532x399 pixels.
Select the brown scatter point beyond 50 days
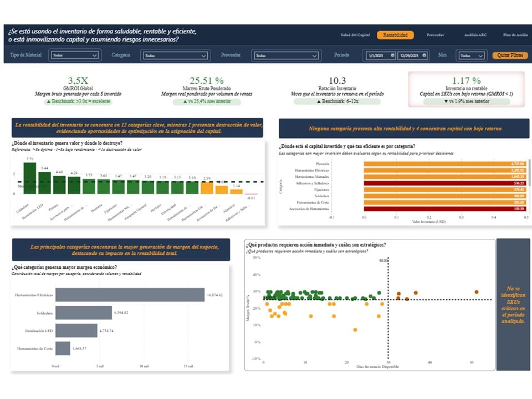click(477, 292)
